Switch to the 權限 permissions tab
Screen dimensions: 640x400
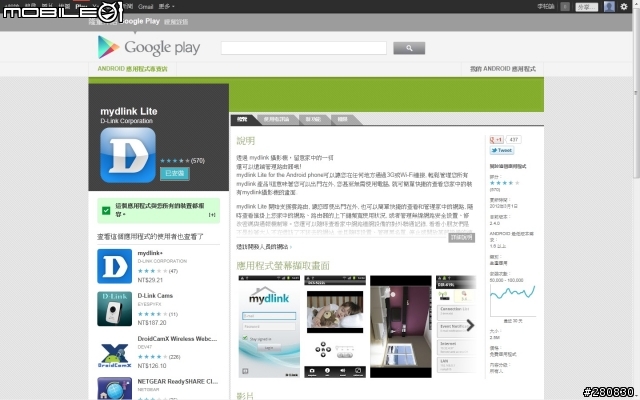point(342,120)
